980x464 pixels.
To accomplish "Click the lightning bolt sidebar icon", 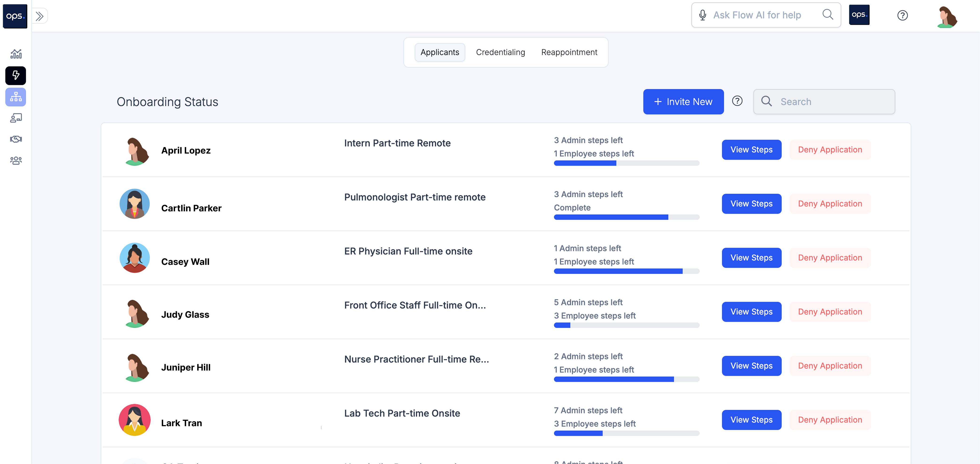I will [x=15, y=75].
